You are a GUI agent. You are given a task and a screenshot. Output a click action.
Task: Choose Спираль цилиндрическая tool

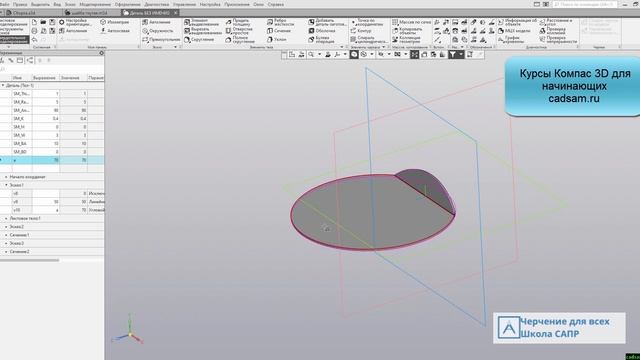[x=369, y=40]
